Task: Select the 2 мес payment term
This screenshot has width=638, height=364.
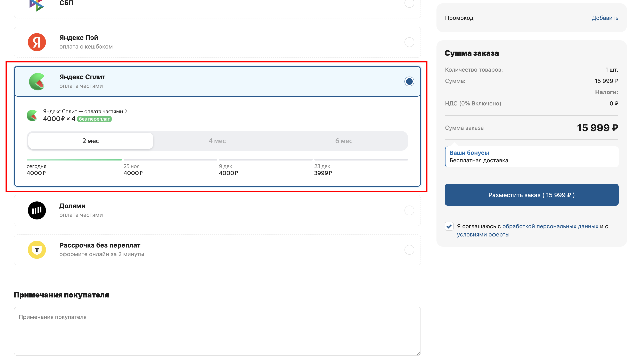Action: pyautogui.click(x=91, y=141)
